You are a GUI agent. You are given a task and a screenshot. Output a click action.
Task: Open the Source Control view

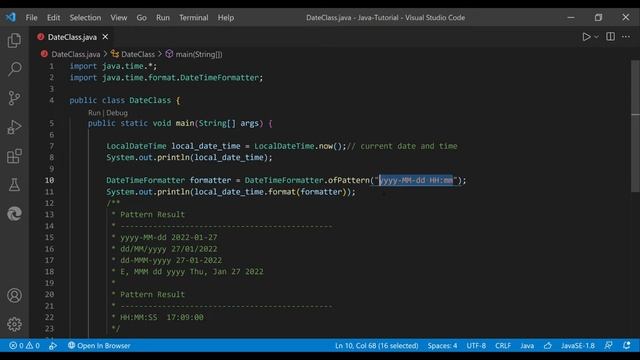point(14,98)
